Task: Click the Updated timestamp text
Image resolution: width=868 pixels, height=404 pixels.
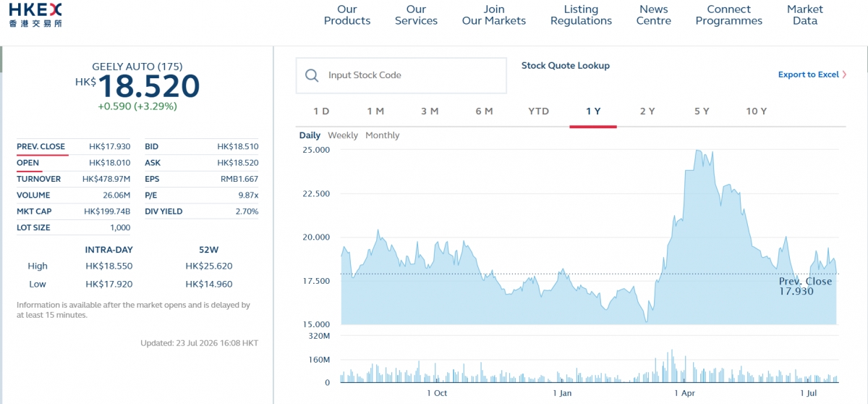Action: tap(199, 343)
